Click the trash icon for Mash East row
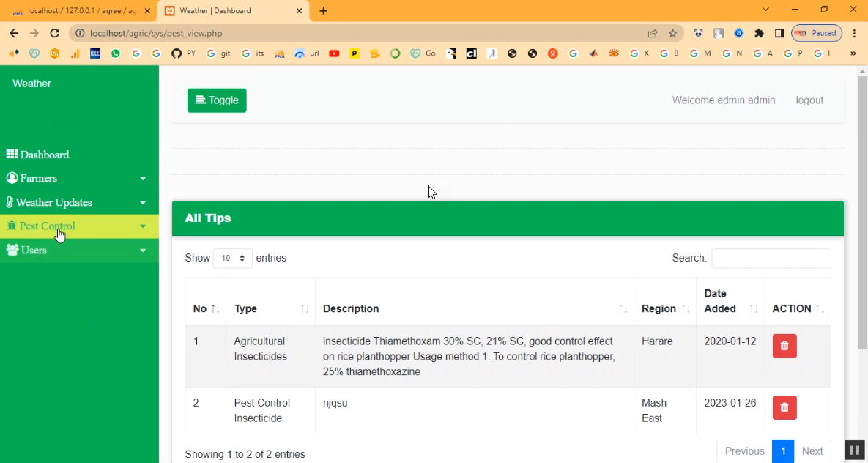 point(784,407)
